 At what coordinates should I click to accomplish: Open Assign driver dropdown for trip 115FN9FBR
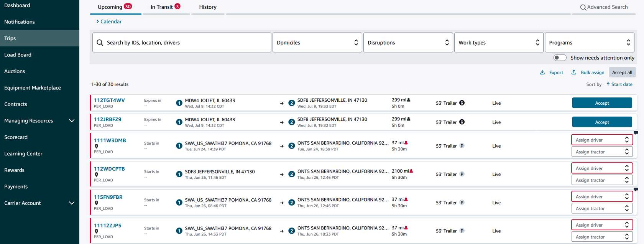click(601, 197)
